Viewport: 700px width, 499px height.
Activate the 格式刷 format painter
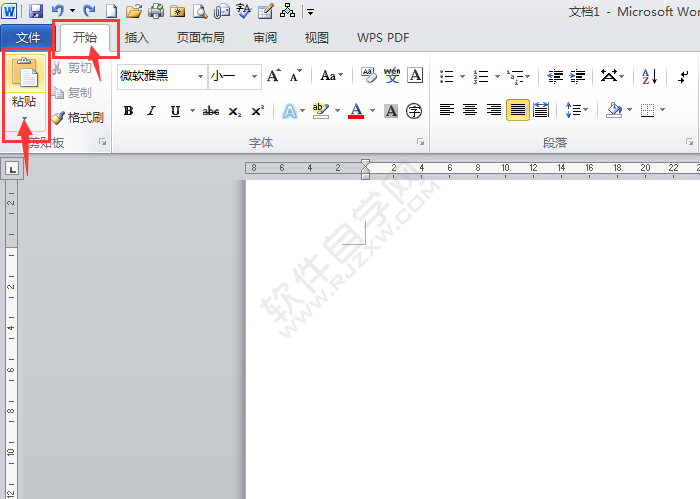78,118
